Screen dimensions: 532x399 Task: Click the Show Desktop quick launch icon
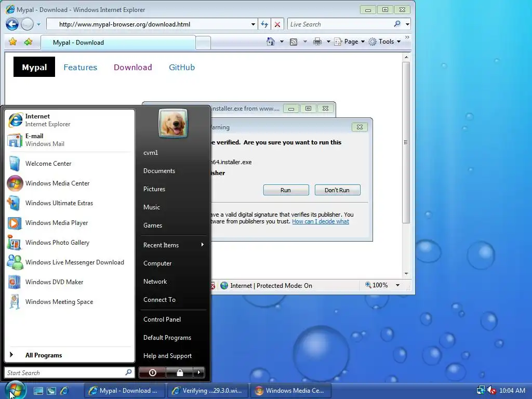pos(38,391)
